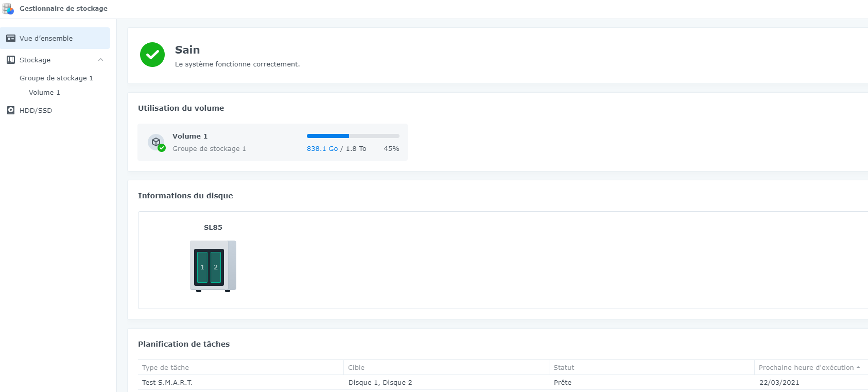Select disk bay 1 on NAS
Screen dimensions: 868x392
[x=202, y=267]
